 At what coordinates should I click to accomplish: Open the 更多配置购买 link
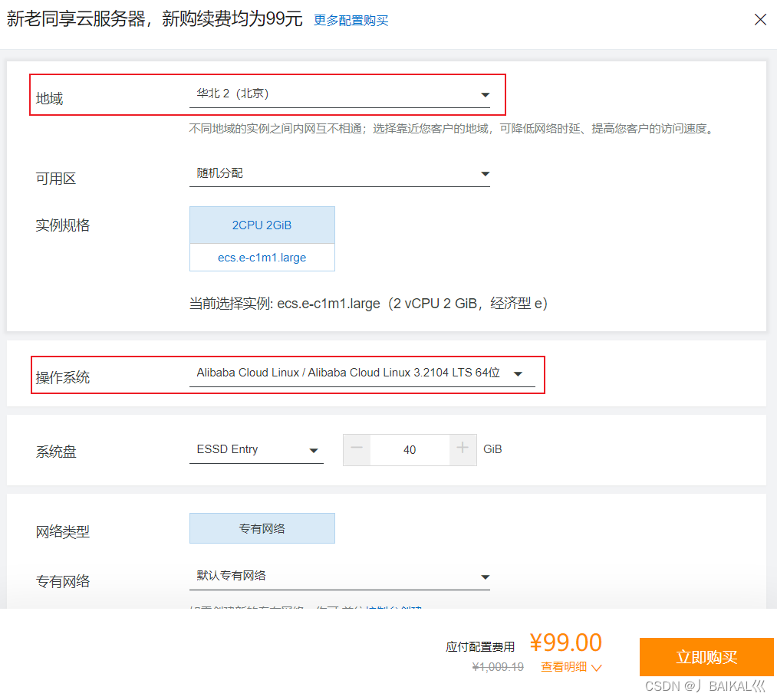(351, 20)
